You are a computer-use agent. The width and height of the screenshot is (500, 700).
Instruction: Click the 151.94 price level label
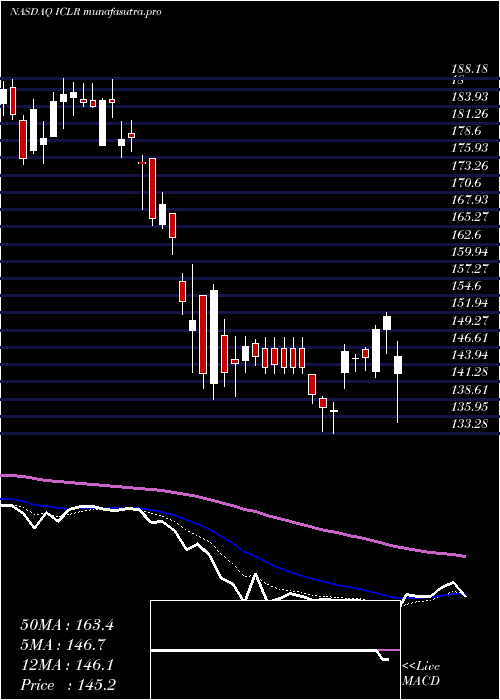point(470,304)
